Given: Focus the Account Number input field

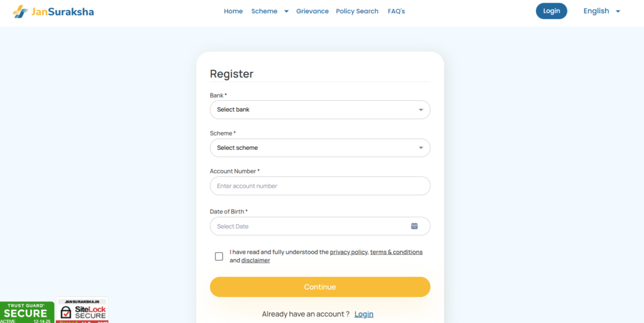Looking at the screenshot, I should pos(319,186).
